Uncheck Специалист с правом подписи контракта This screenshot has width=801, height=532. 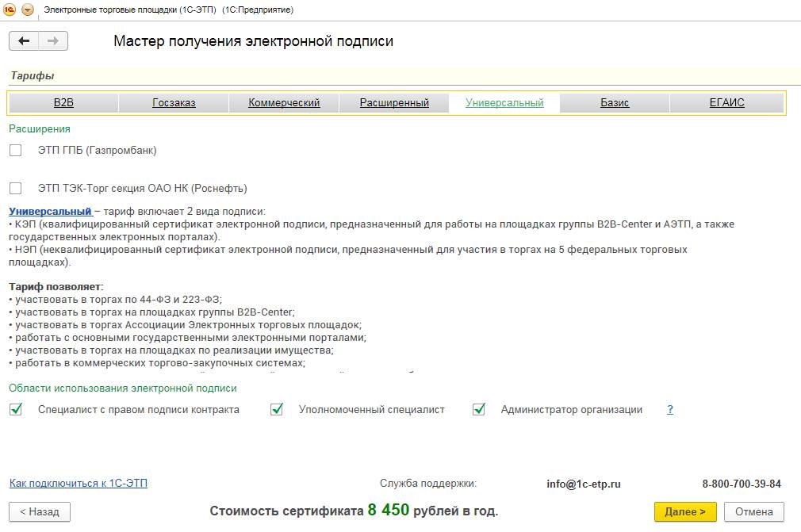[x=16, y=409]
